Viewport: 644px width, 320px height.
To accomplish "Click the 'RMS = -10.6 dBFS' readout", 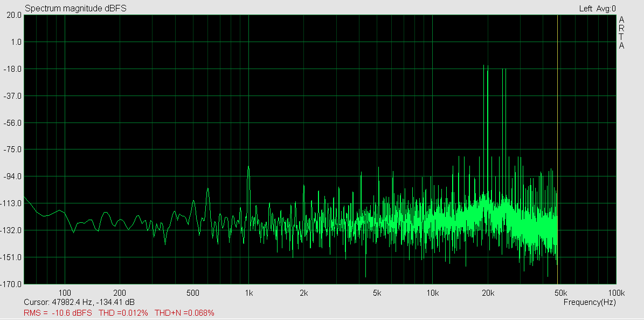I will [58, 313].
